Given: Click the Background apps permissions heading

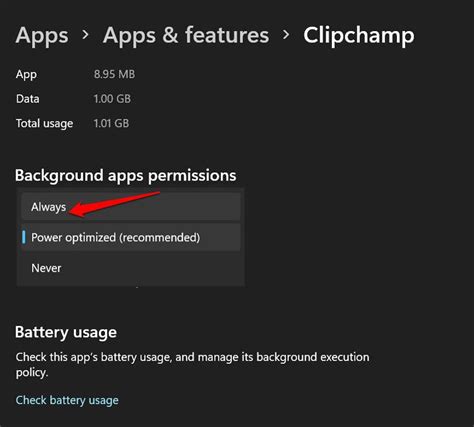Looking at the screenshot, I should pyautogui.click(x=126, y=176).
